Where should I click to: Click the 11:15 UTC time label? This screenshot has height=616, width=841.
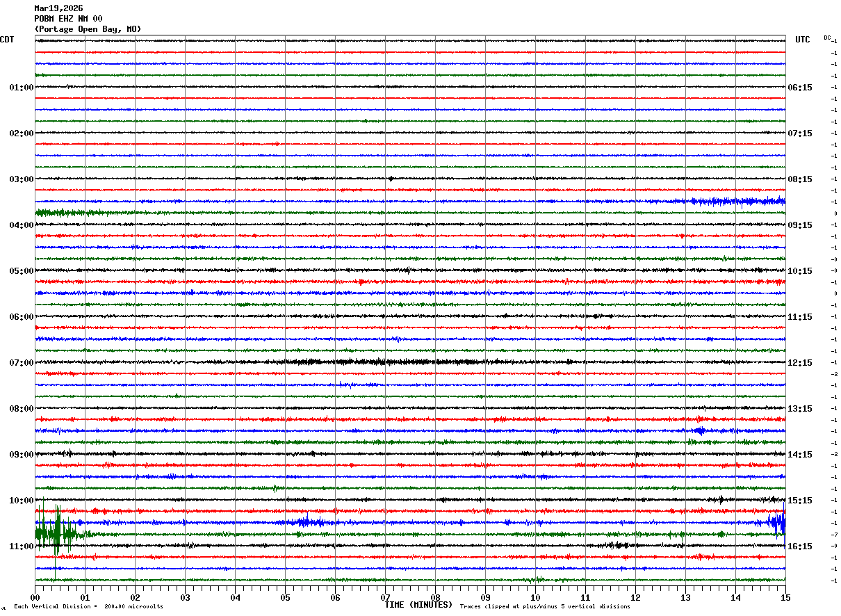[x=800, y=317]
